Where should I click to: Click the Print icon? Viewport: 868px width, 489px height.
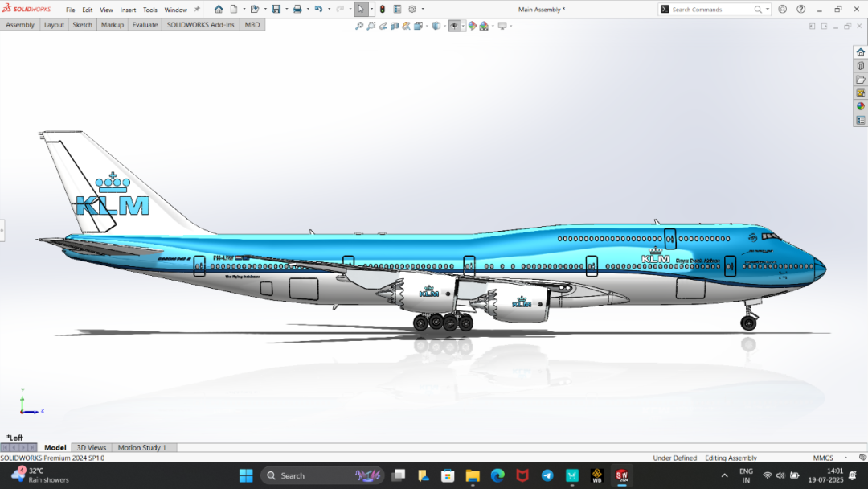coord(297,10)
